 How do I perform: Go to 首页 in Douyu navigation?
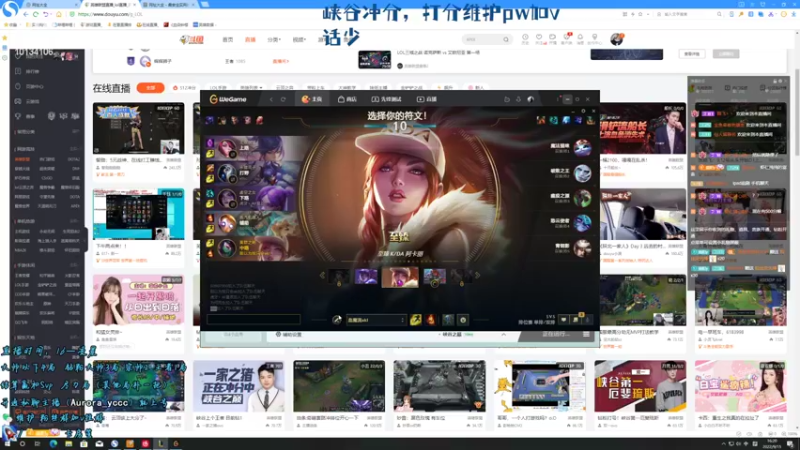[x=228, y=39]
